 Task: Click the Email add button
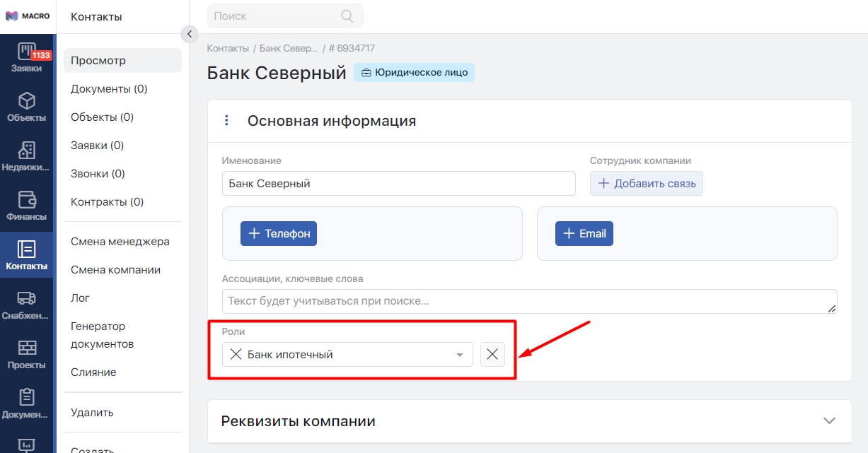[x=584, y=234]
